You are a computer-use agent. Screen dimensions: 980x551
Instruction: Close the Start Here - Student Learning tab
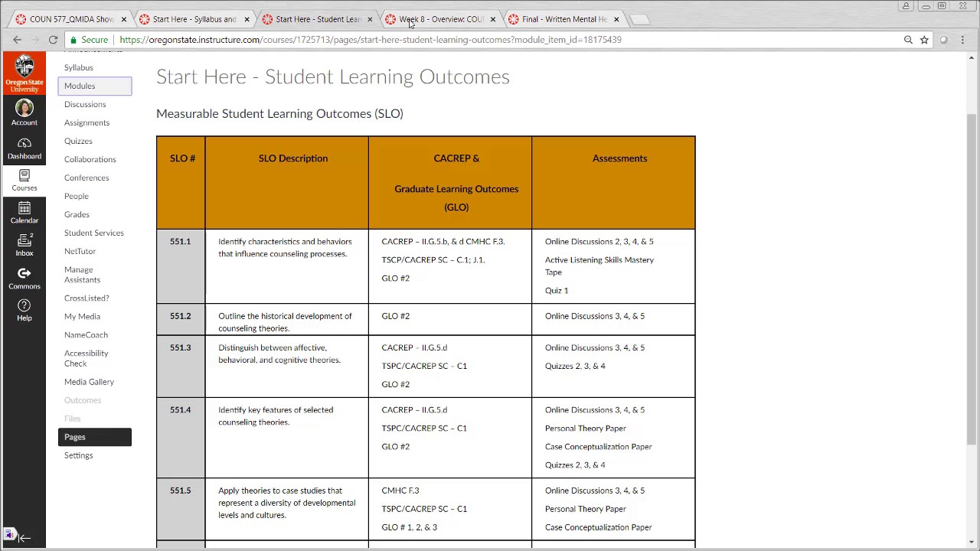[x=370, y=19]
